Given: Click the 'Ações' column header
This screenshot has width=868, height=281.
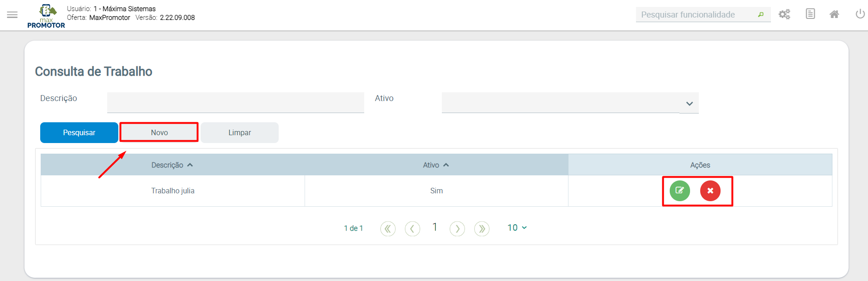Looking at the screenshot, I should point(700,165).
